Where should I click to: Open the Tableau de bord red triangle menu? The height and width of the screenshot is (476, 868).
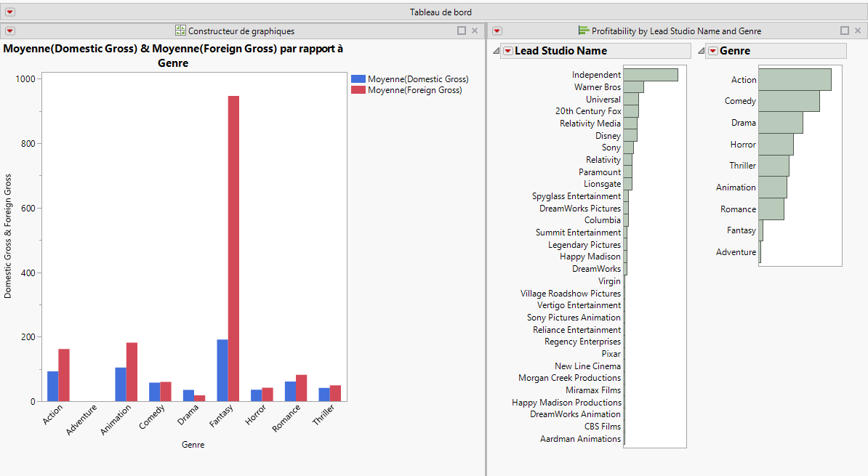tap(9, 12)
